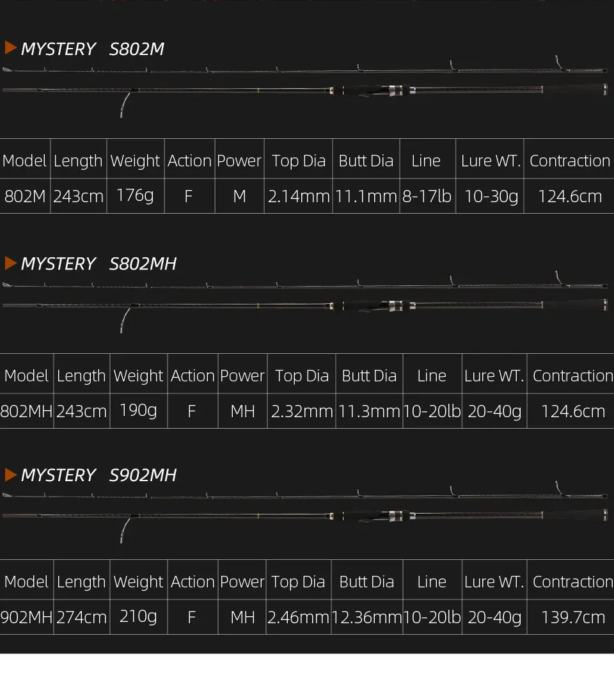Click the Contraction header in first table
This screenshot has height=700, width=614.
(570, 161)
